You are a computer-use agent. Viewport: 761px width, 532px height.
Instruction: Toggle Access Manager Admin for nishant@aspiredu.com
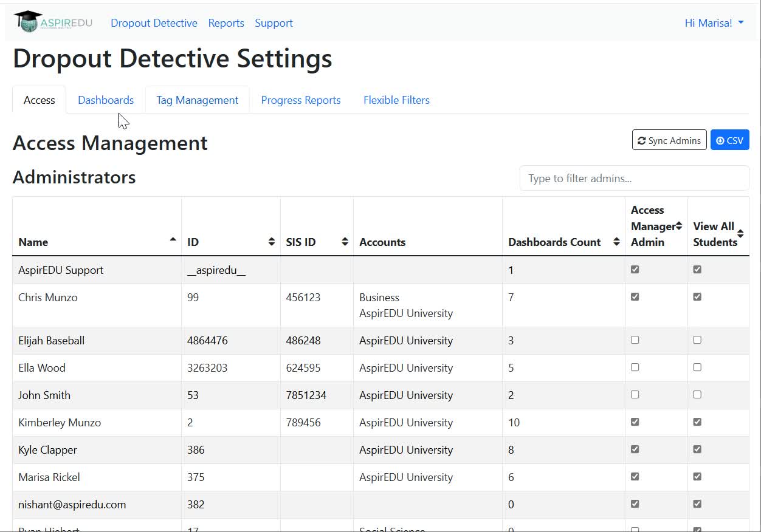[635, 504]
